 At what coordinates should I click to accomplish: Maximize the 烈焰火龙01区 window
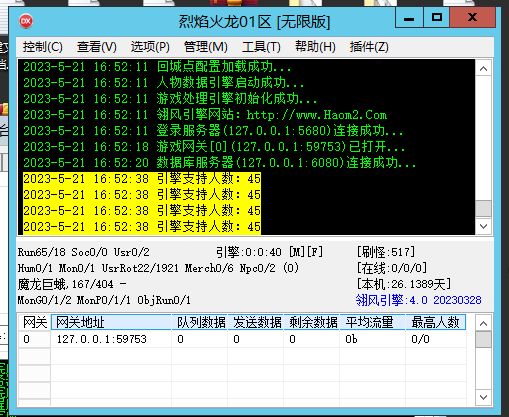pos(437,18)
